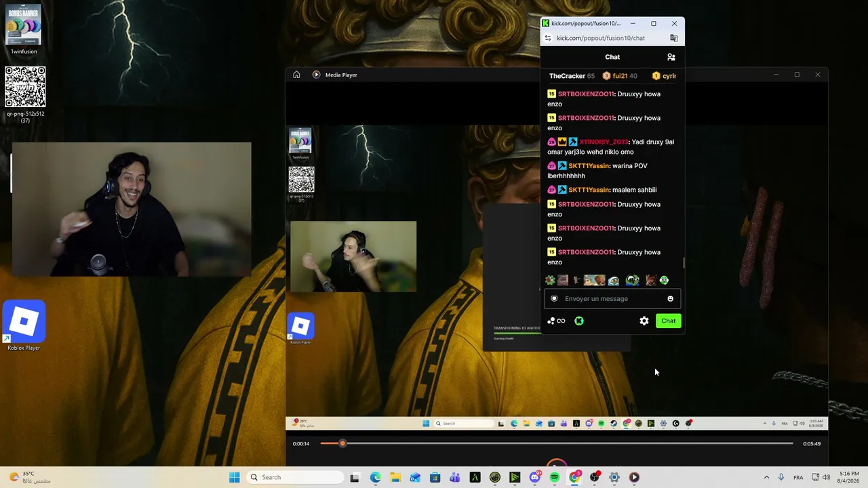Image resolution: width=868 pixels, height=488 pixels.
Task: Click the taskbar Search box
Action: tap(294, 477)
